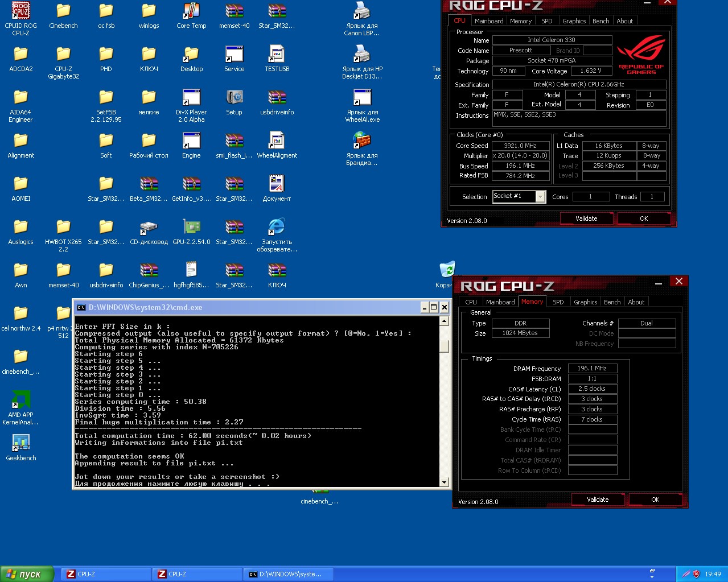Screen dimensions: 728x582
Task: Click the red shield security tray icon
Action: [x=696, y=574]
